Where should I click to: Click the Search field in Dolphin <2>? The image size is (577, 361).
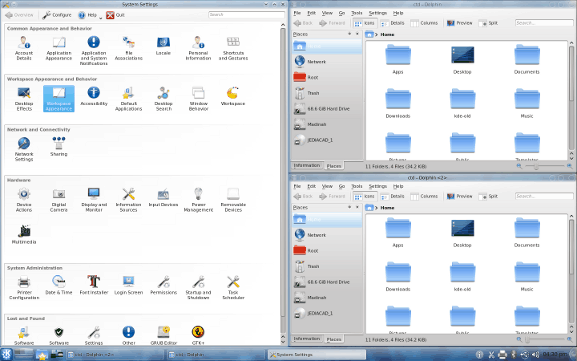[544, 196]
